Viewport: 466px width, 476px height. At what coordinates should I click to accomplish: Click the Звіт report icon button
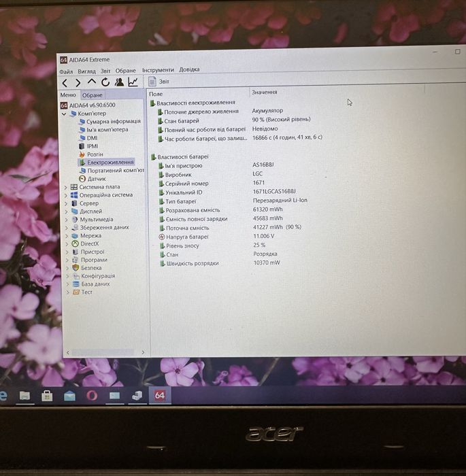(152, 82)
